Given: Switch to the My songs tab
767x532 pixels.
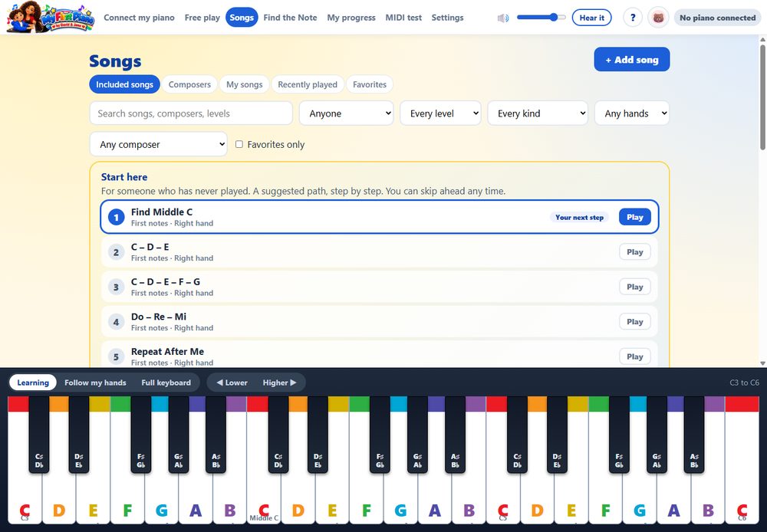Looking at the screenshot, I should point(244,84).
